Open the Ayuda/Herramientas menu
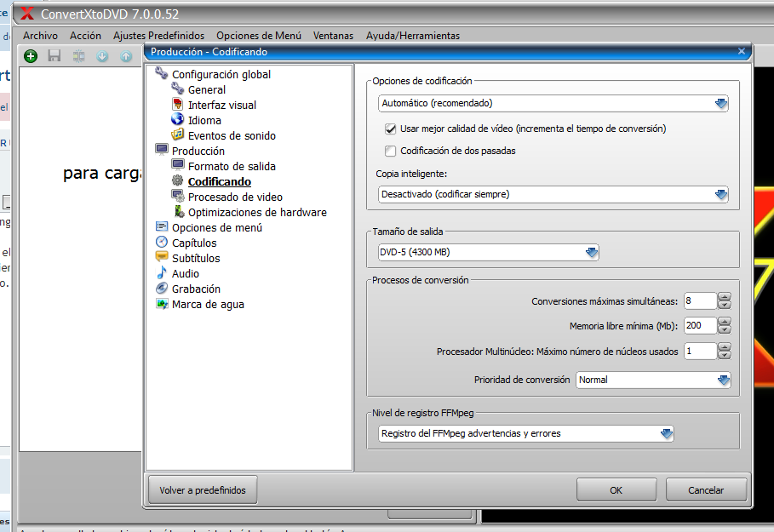774x532 pixels. coord(413,36)
